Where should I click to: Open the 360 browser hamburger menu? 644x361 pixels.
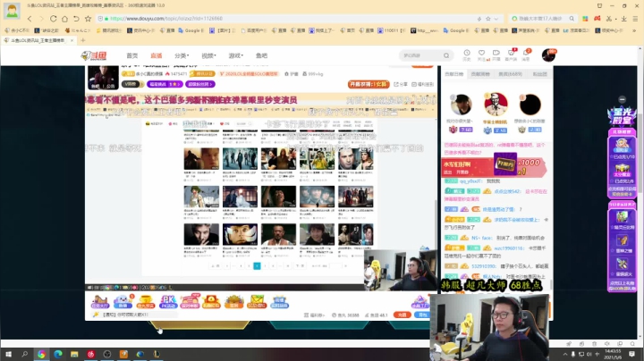[635, 19]
